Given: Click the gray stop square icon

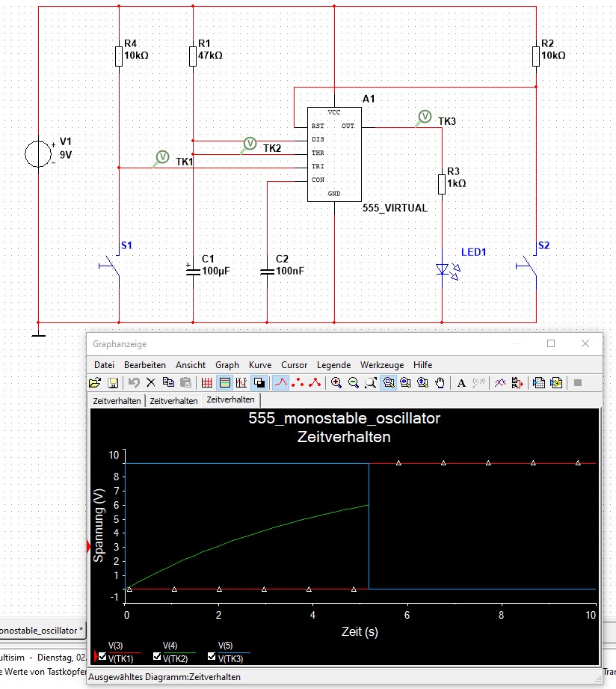Looking at the screenshot, I should coord(578,383).
